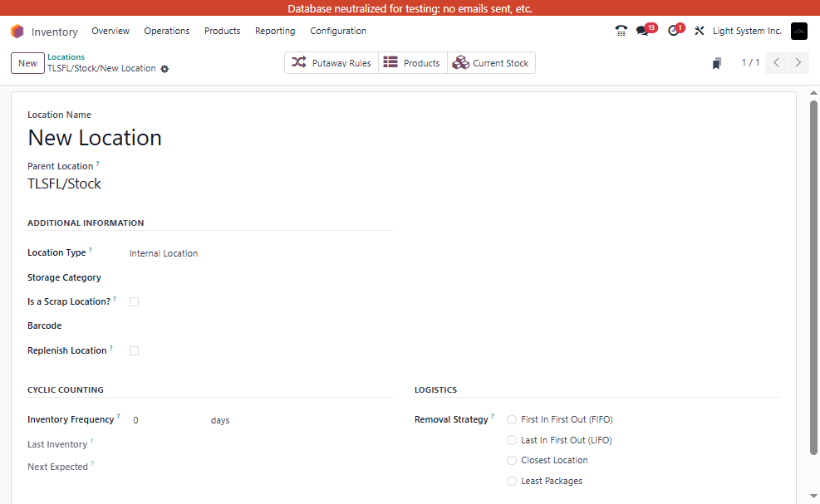This screenshot has height=504, width=820.
Task: Open the activities clock icon
Action: [674, 31]
